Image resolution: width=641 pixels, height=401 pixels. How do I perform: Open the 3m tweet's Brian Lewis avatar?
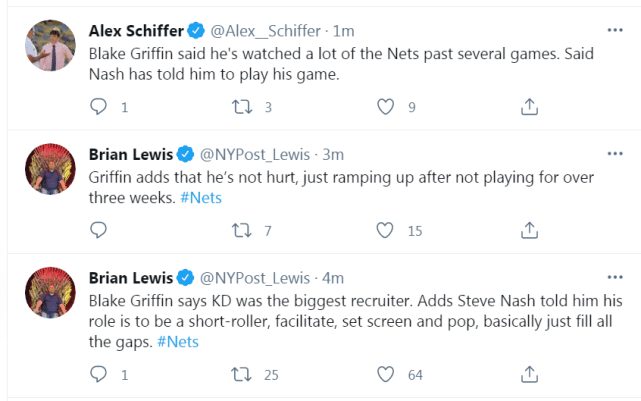[49, 169]
